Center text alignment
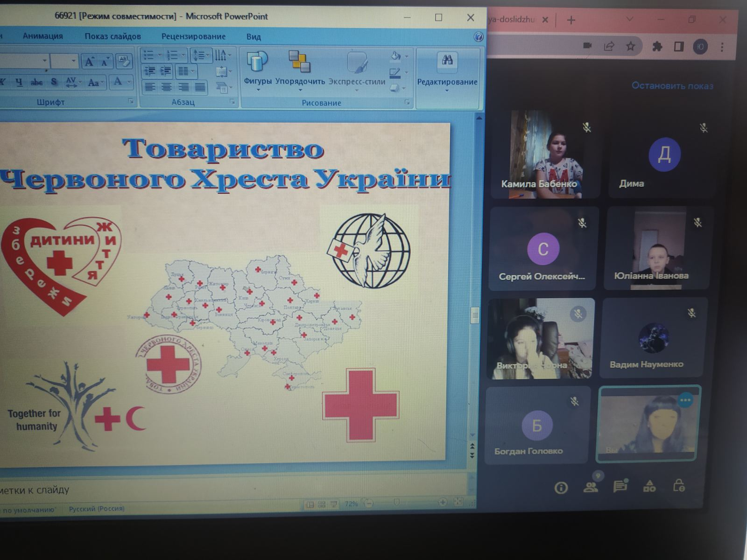The image size is (747, 560). coord(166,87)
